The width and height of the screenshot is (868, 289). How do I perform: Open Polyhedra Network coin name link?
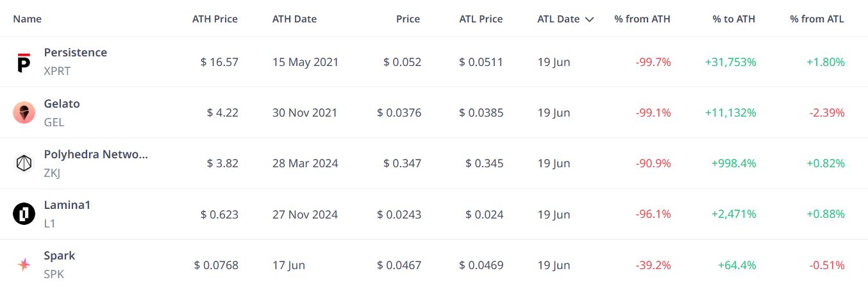click(x=96, y=154)
